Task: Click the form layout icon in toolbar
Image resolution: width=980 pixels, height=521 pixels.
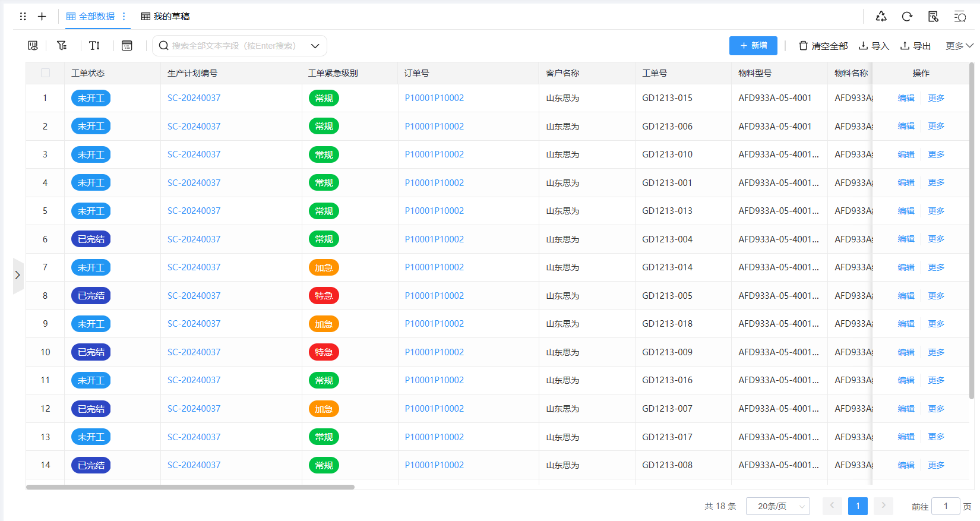Action: tap(127, 46)
